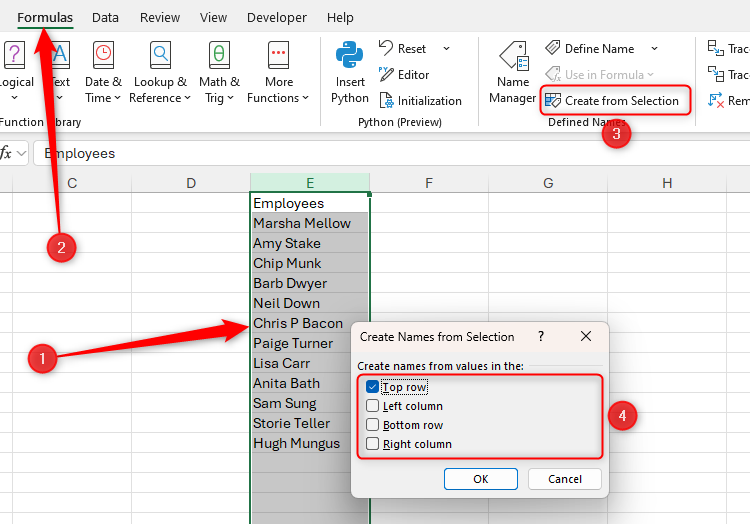Check the Right column option
Image resolution: width=750 pixels, height=524 pixels.
pyautogui.click(x=373, y=444)
